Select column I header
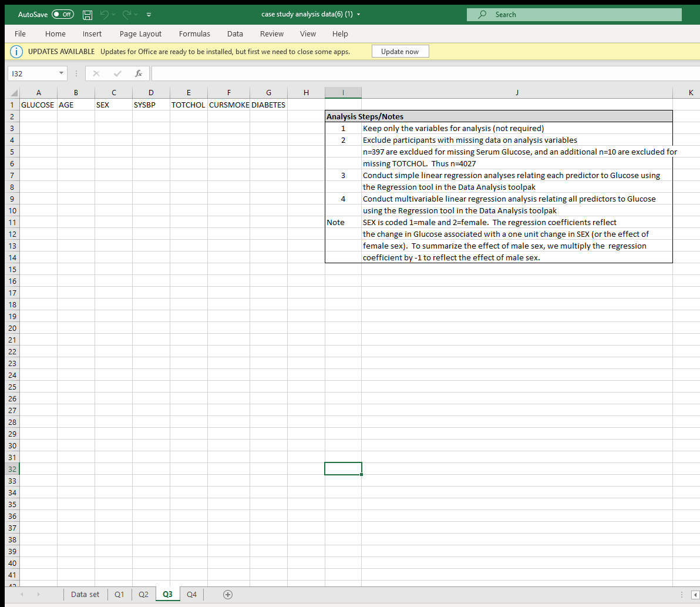Screen dimensions: 700x607 343,93
